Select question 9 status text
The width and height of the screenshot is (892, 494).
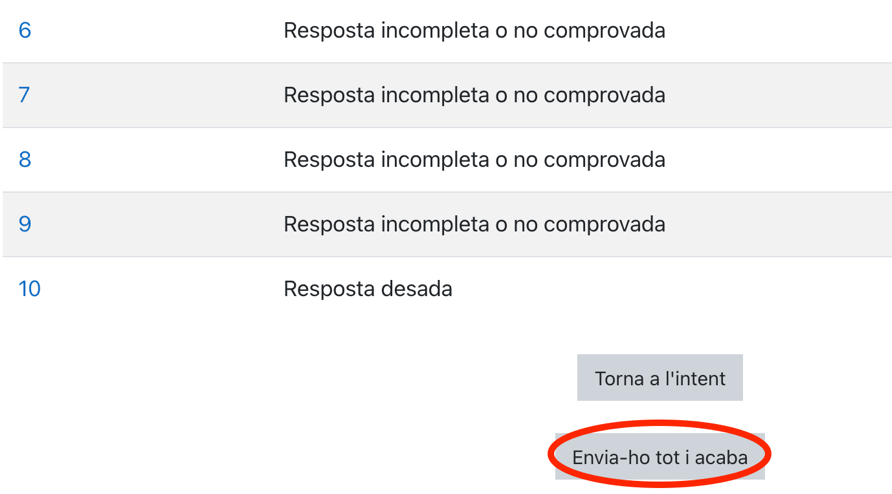click(x=474, y=224)
